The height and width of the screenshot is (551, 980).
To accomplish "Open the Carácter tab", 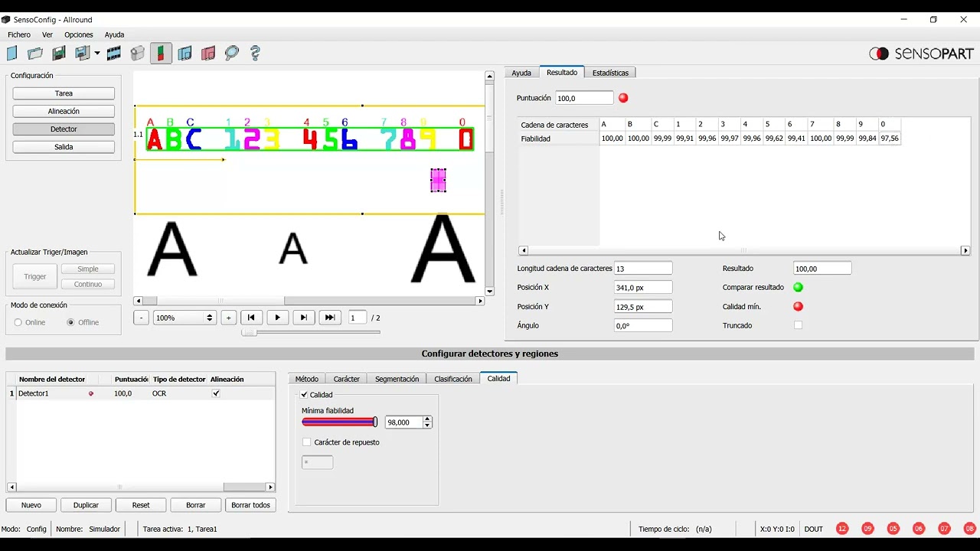I will (x=346, y=379).
